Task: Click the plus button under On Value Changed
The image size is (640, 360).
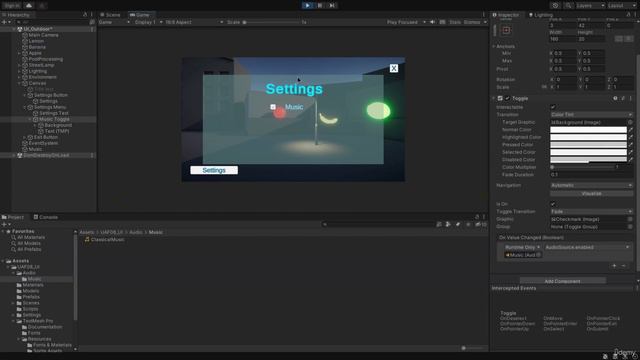Action: (614, 266)
